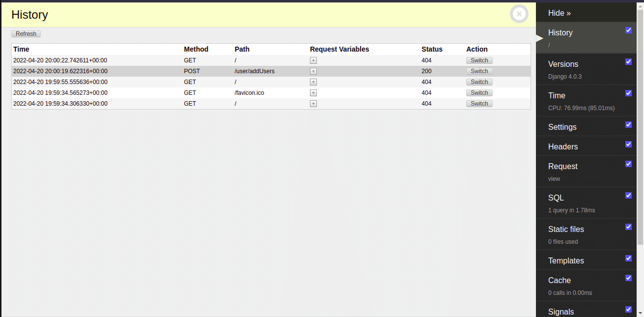Disable the Cache panel checkbox

[x=628, y=278]
